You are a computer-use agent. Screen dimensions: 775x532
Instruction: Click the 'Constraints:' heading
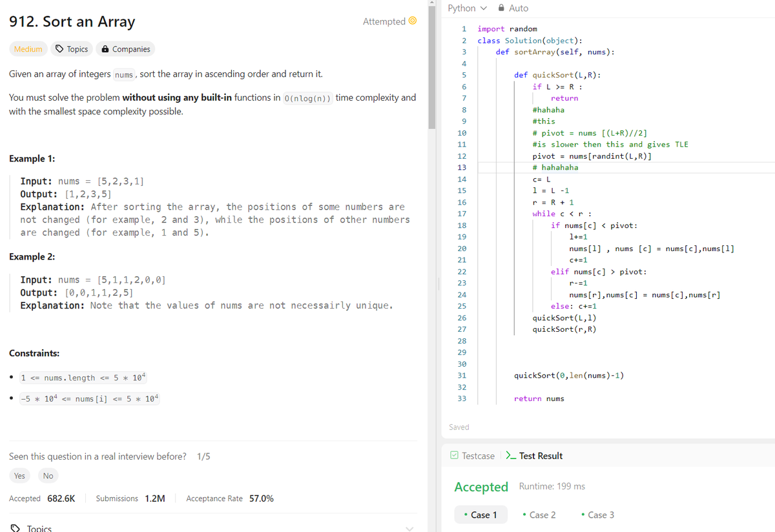[x=34, y=354]
